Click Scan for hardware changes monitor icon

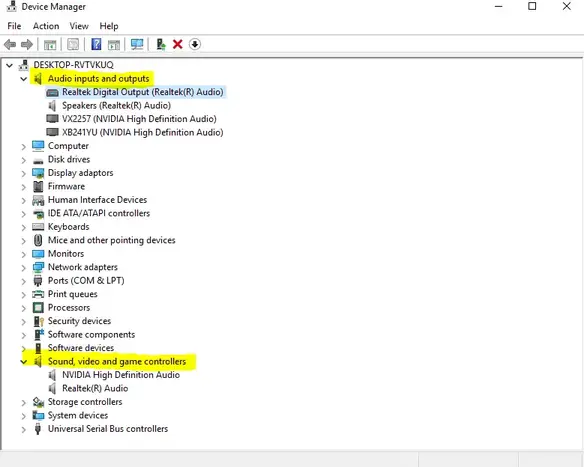(137, 44)
